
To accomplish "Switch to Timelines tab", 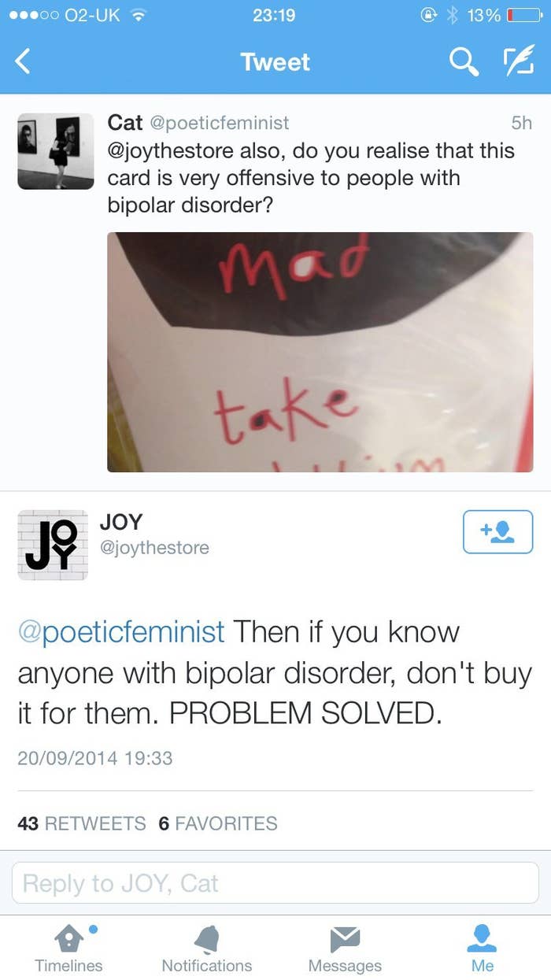I will (68, 949).
